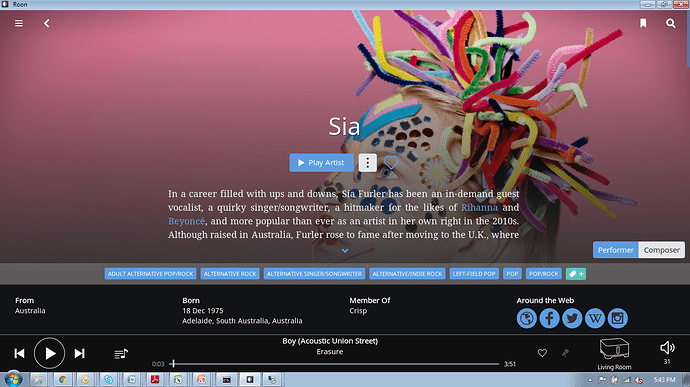Switch to the Composer view
The width and height of the screenshot is (690, 387).
point(661,250)
